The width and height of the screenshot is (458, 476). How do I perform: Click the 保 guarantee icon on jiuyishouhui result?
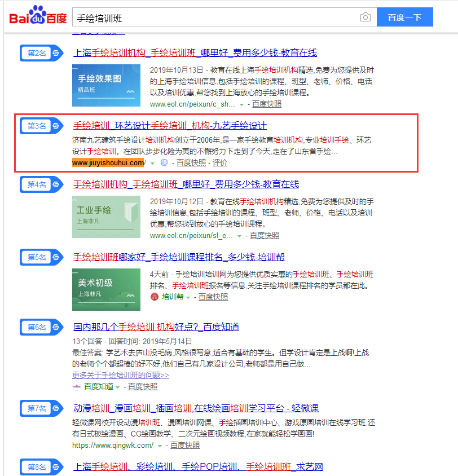pyautogui.click(x=164, y=163)
